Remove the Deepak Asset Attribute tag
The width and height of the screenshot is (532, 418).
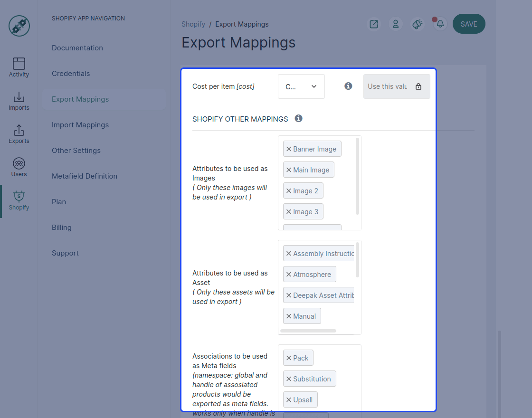(289, 295)
